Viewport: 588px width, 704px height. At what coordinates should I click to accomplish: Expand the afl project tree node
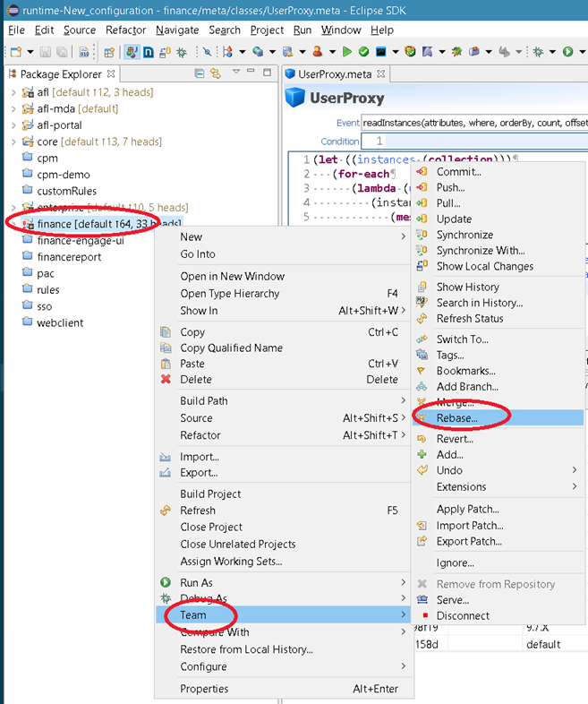click(13, 92)
